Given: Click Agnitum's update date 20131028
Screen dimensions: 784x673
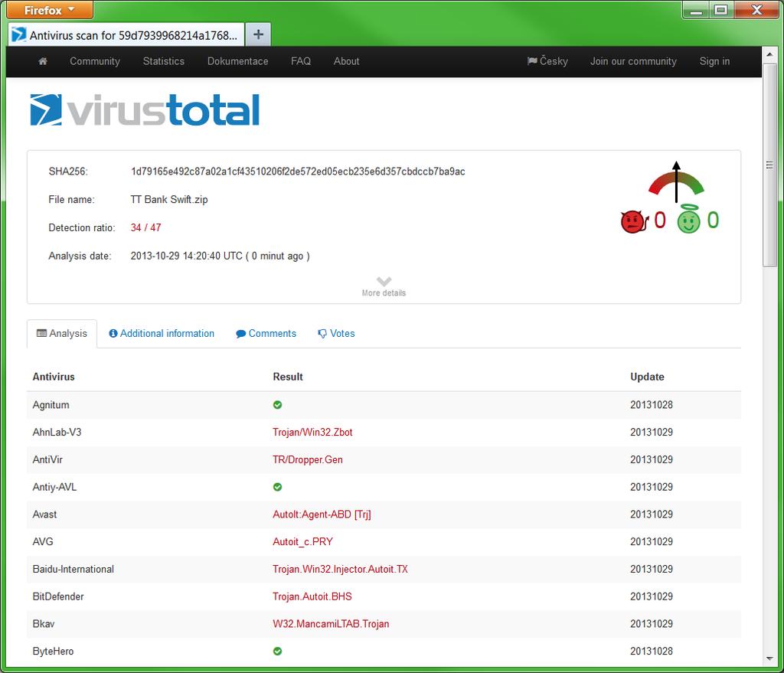Looking at the screenshot, I should [652, 405].
